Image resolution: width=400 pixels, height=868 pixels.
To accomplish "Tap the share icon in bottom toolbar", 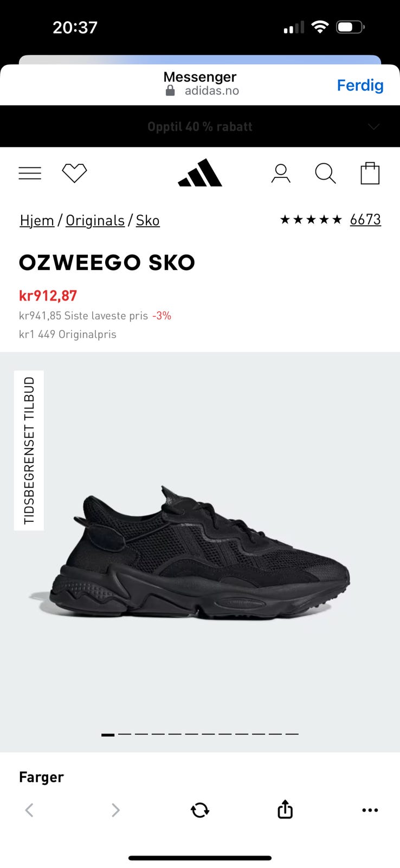I will point(285,809).
